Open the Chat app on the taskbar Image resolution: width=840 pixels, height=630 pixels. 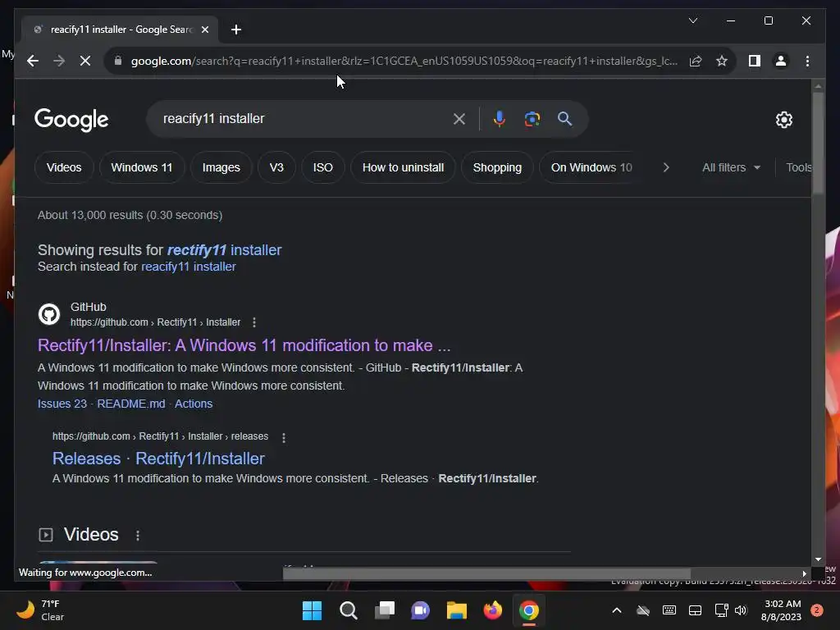click(x=421, y=610)
